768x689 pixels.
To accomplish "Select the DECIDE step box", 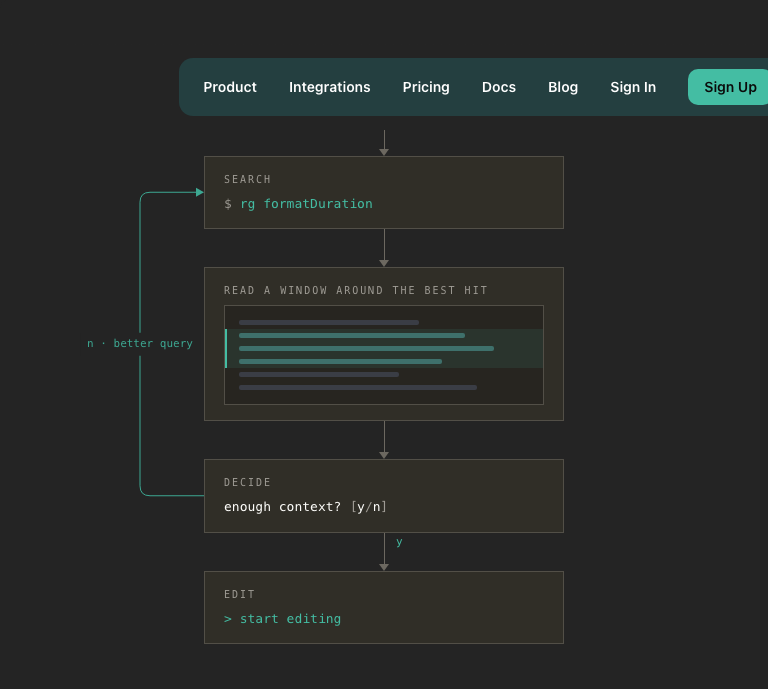I will point(384,496).
